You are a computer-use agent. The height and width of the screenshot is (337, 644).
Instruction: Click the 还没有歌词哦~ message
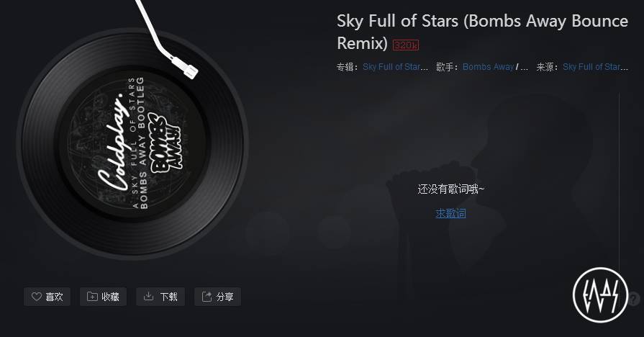[451, 189]
